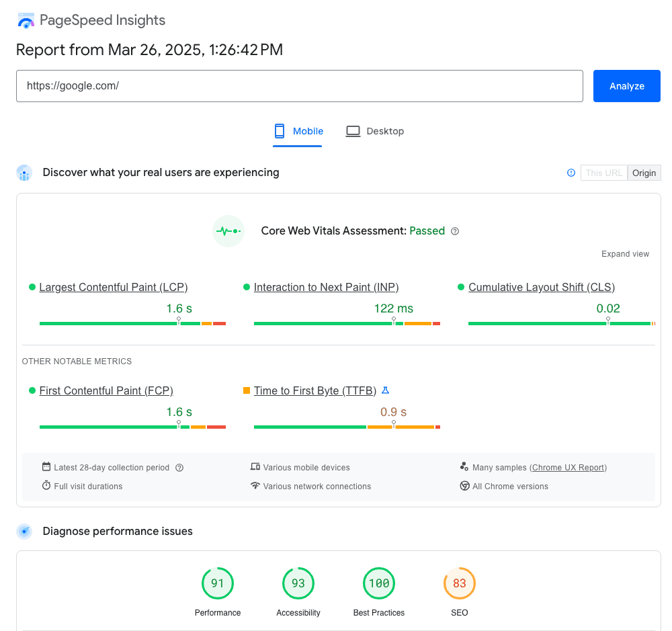
Task: Open Interaction to Next Paint (INP) link
Action: (x=326, y=287)
